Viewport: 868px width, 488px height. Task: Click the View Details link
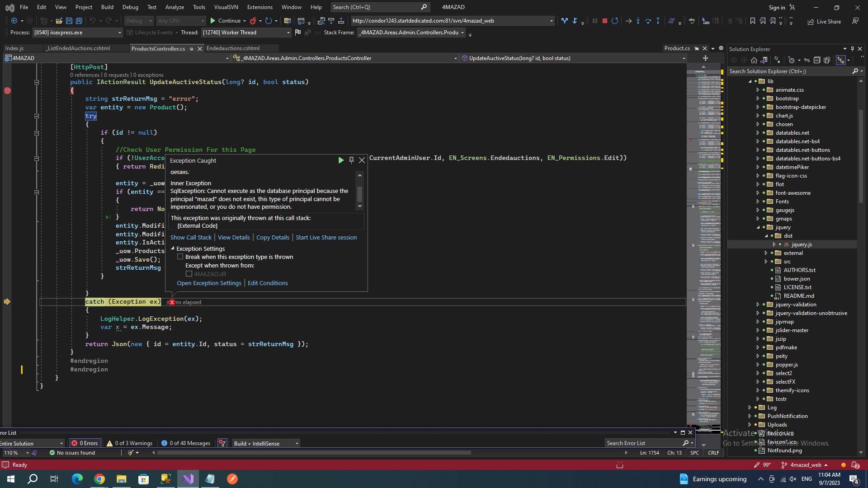pos(234,237)
